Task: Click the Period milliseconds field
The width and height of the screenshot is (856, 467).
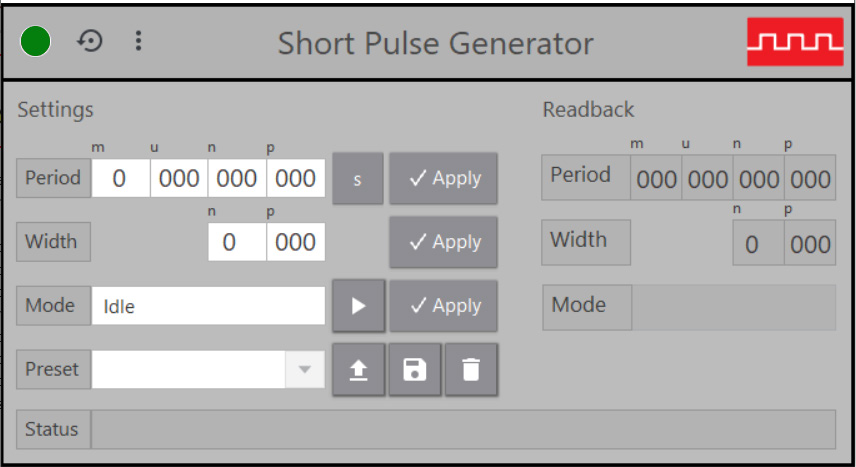Action: coord(120,179)
